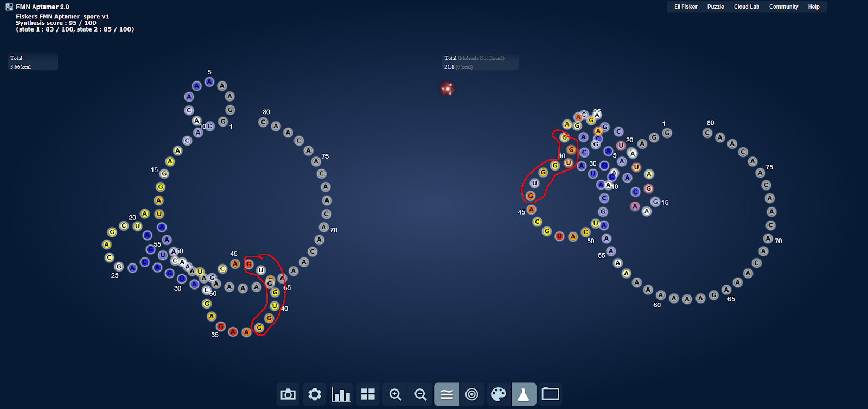The height and width of the screenshot is (409, 868).
Task: Zoom out with the minus magnifier
Action: pos(420,394)
